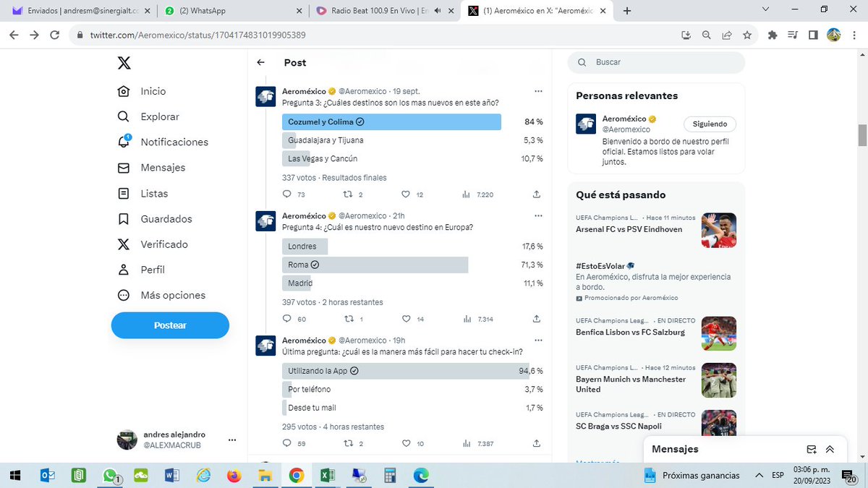
Task: Share the Última pregunta post
Action: click(537, 443)
